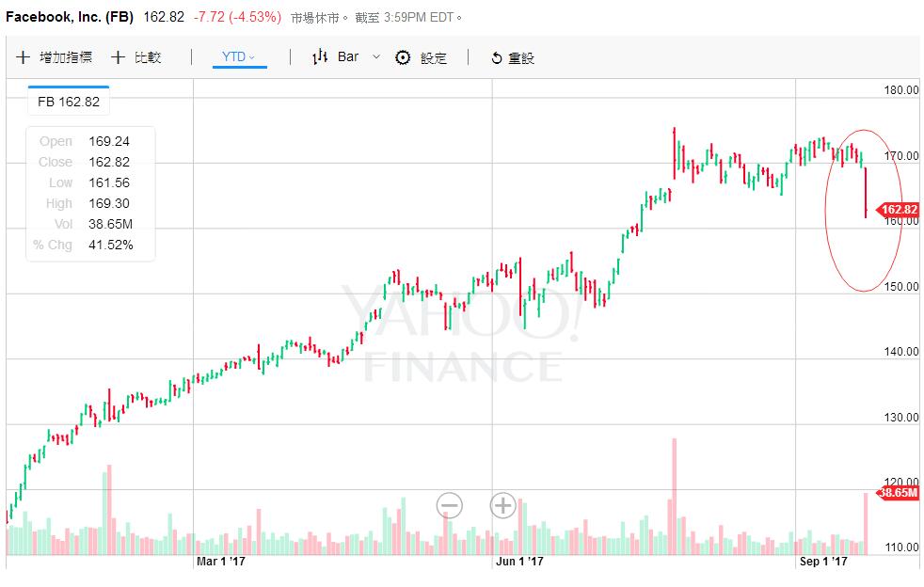This screenshot has width=924, height=587.
Task: Click the plus icon beside 比較
Action: coord(118,57)
